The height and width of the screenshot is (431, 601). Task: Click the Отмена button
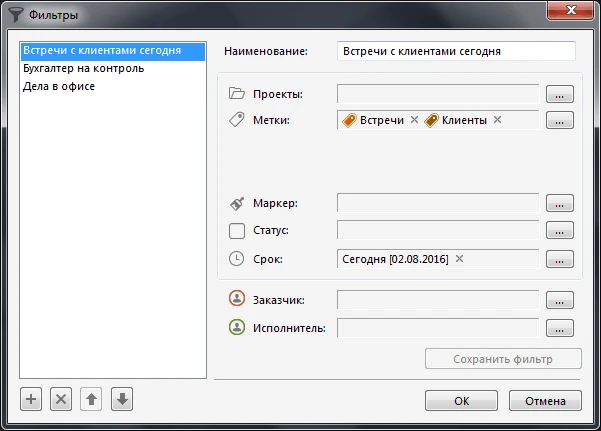[x=545, y=401]
